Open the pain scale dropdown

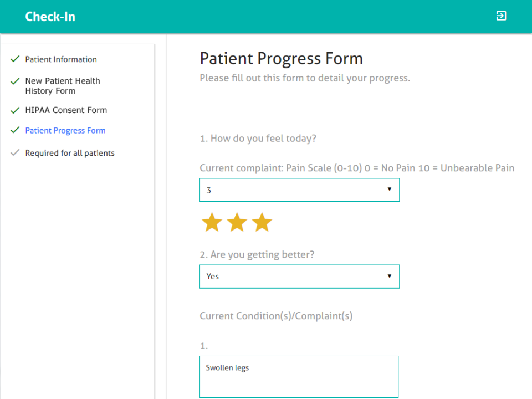tap(299, 190)
